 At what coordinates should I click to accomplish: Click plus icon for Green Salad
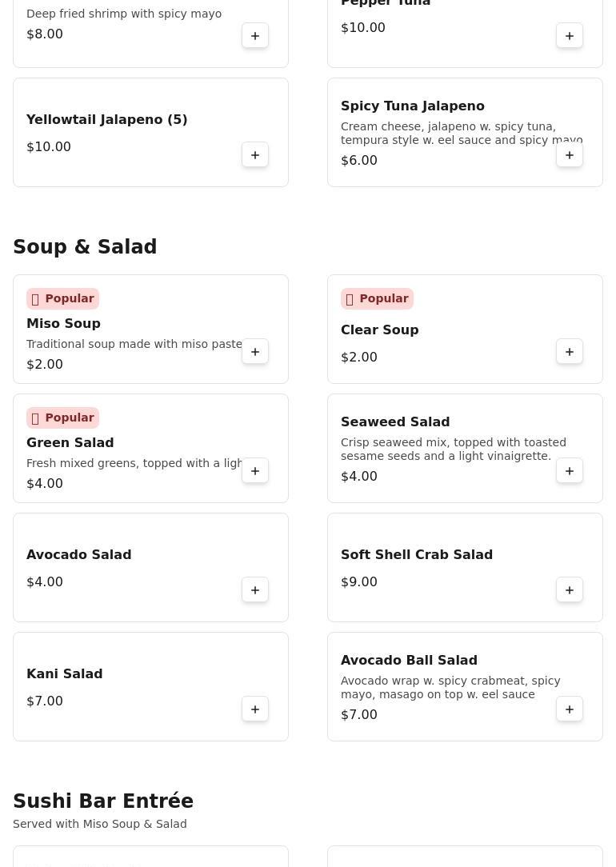255,471
